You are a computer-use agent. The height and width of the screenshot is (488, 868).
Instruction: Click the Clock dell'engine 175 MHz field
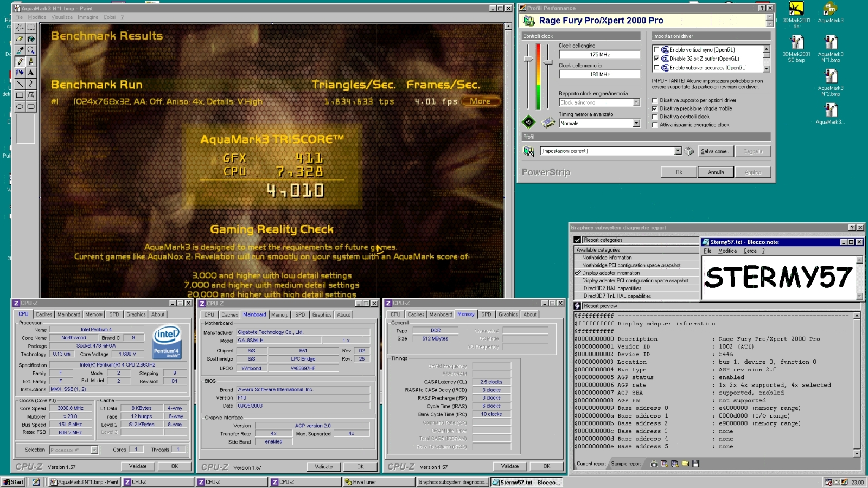click(599, 55)
